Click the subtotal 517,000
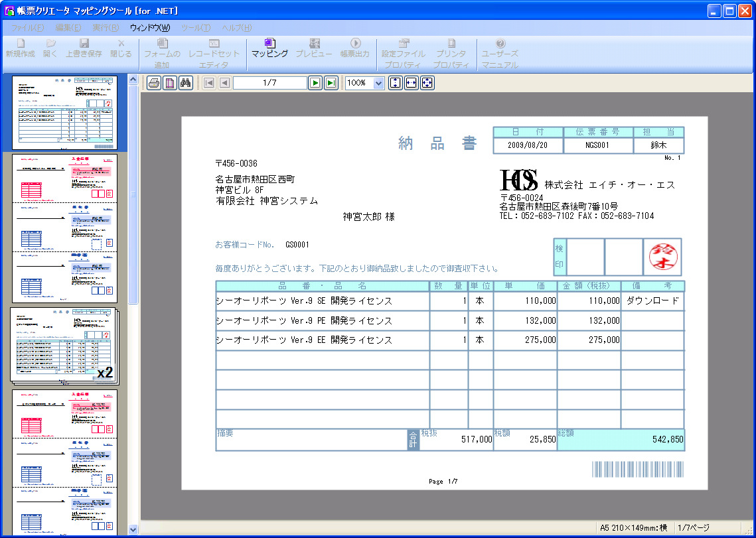The image size is (756, 538). tap(477, 439)
